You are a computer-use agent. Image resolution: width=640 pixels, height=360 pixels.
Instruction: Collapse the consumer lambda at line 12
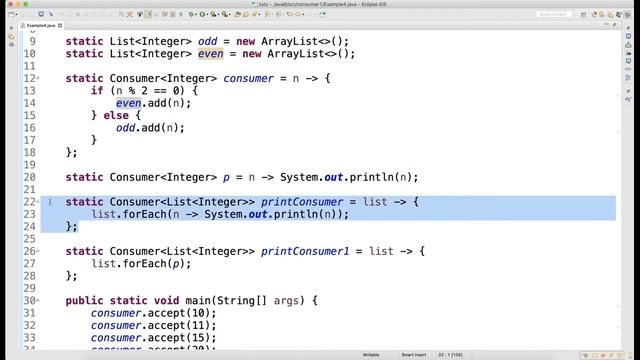[x=38, y=78]
